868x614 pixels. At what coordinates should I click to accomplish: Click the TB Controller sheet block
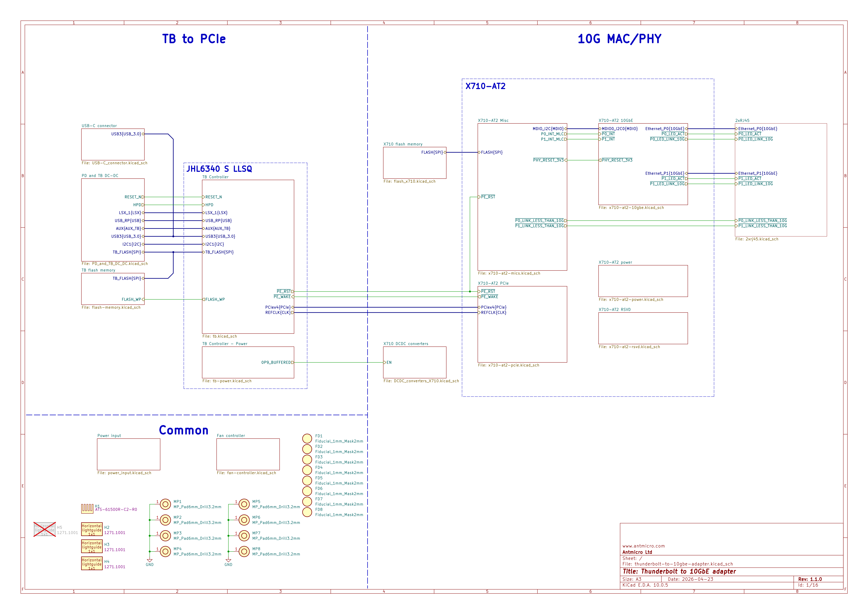tap(248, 256)
